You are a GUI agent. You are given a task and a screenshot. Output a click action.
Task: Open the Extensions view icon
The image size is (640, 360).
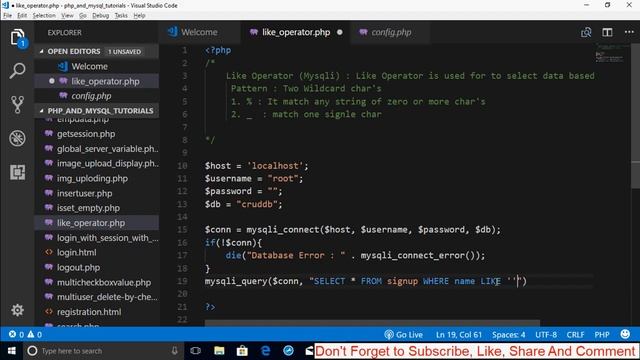pyautogui.click(x=17, y=172)
